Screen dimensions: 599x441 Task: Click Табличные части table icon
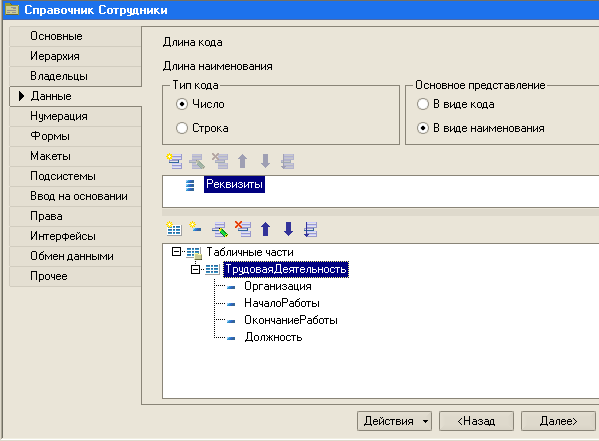click(x=194, y=253)
